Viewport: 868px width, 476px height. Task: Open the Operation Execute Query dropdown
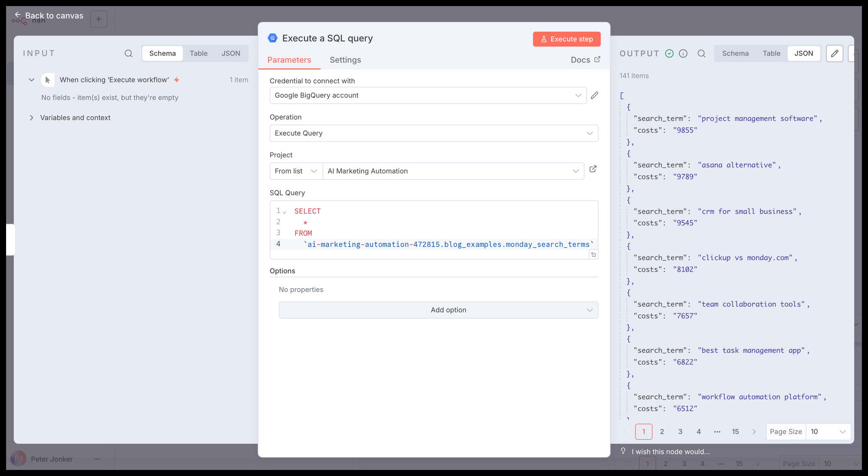tap(434, 133)
